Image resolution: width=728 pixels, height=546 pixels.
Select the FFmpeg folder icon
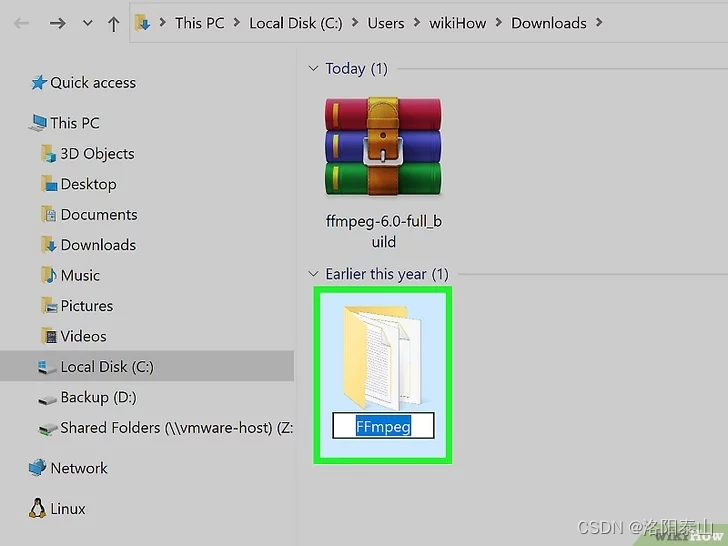coord(382,357)
